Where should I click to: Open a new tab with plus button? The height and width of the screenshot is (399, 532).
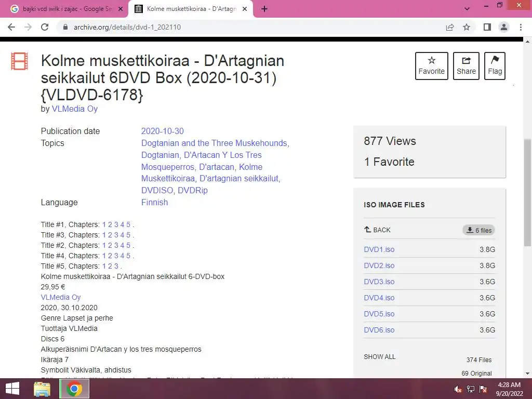tap(264, 9)
